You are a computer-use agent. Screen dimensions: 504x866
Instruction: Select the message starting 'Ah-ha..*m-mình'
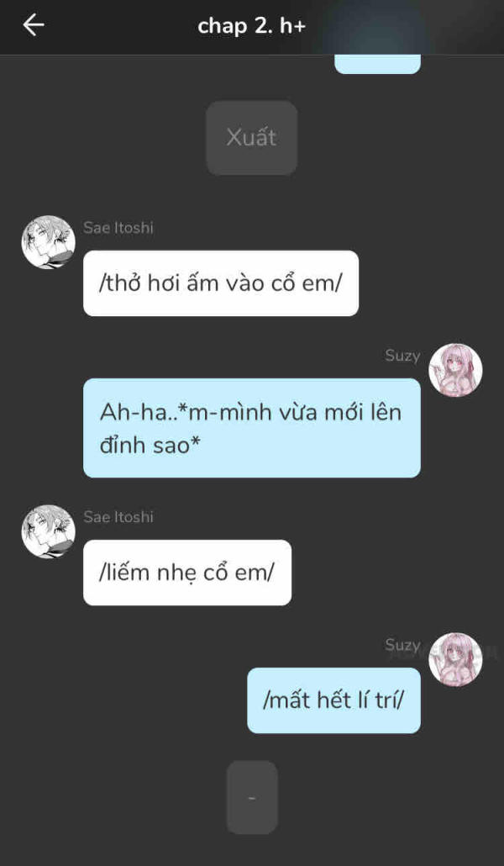pos(252,428)
